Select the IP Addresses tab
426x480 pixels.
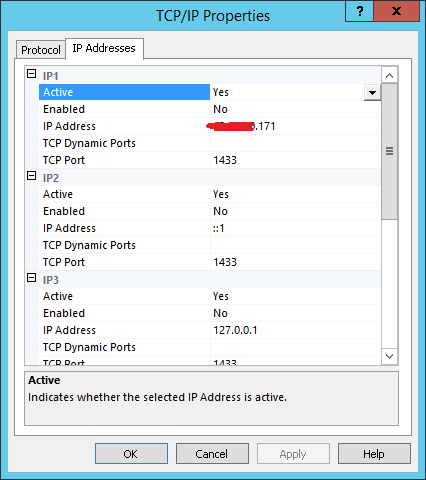104,48
